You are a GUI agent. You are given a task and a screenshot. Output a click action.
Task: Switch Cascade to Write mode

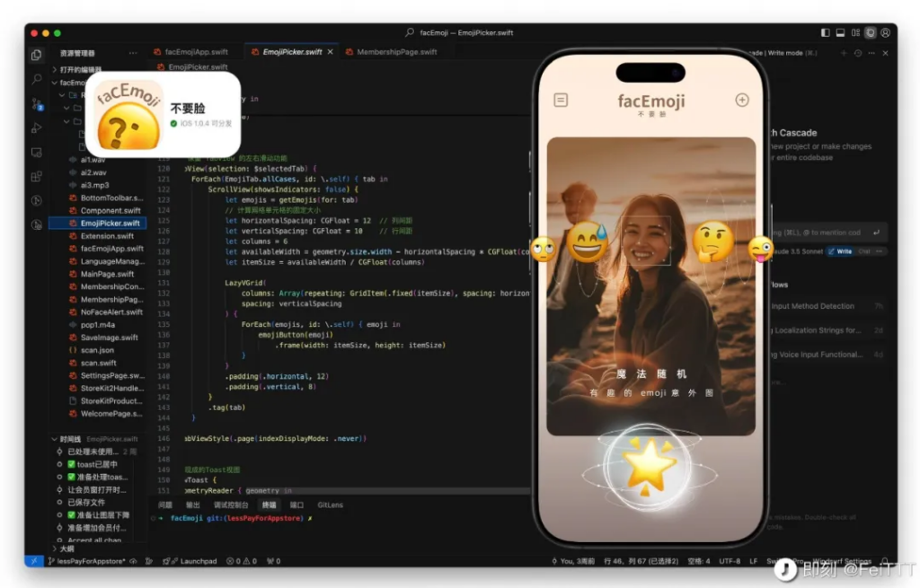(x=840, y=251)
